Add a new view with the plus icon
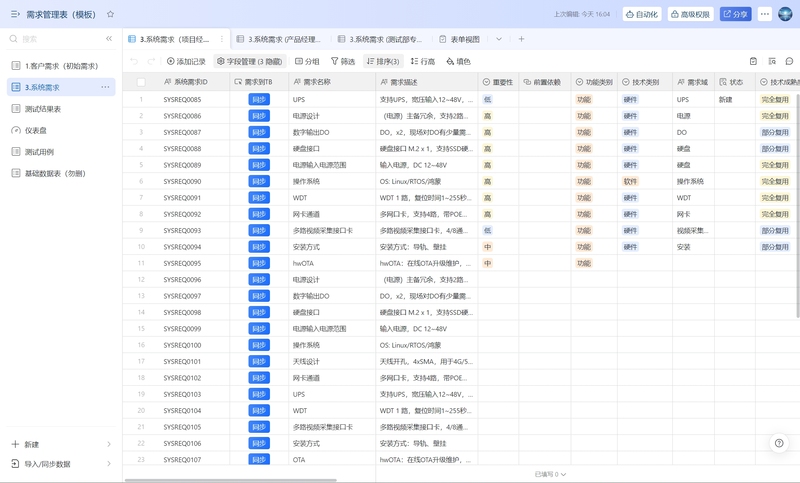This screenshot has height=483, width=800. tap(521, 39)
